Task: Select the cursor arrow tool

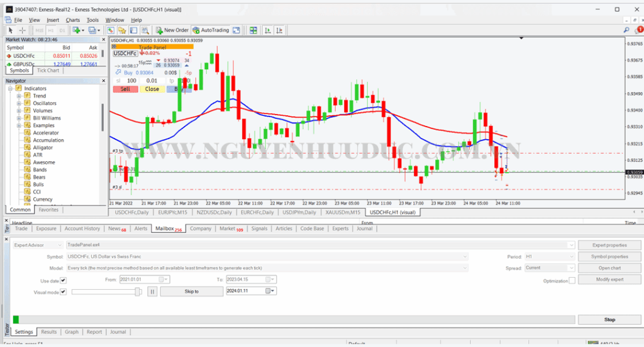Action: pos(11,30)
